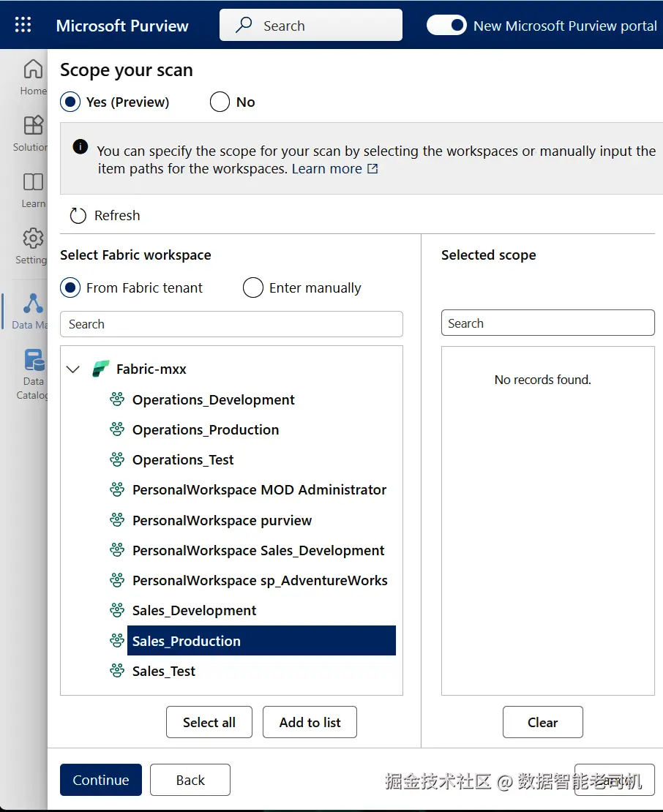
Task: Click the Selected scope Search field
Action: [x=548, y=323]
